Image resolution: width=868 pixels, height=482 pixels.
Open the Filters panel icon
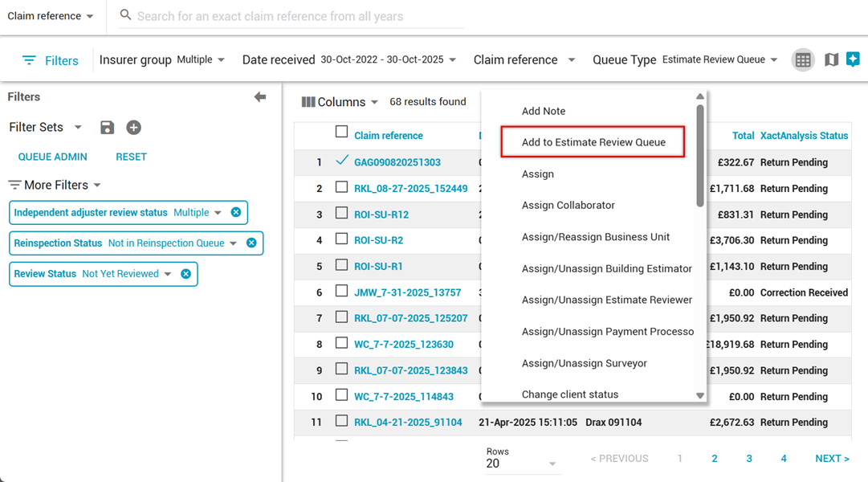[29, 60]
